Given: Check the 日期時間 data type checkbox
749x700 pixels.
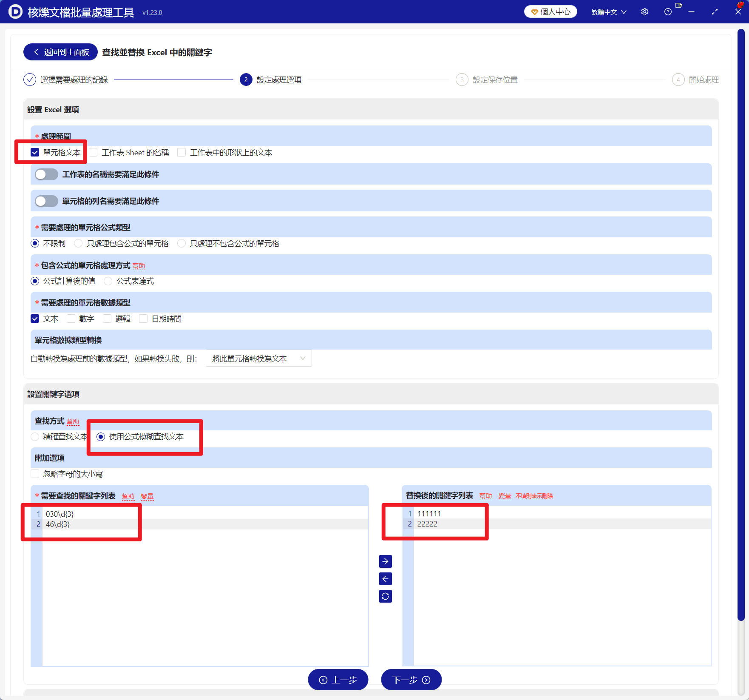Looking at the screenshot, I should click(x=143, y=319).
